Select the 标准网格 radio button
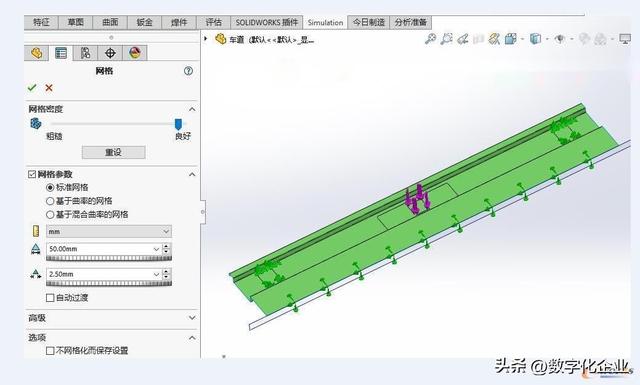The height and width of the screenshot is (385, 640). pos(50,187)
